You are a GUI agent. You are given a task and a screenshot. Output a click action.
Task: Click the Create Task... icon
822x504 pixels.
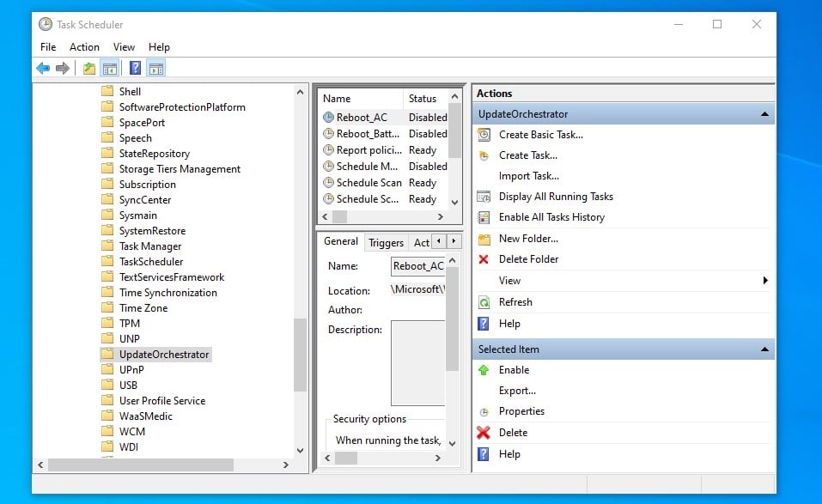[x=484, y=155]
